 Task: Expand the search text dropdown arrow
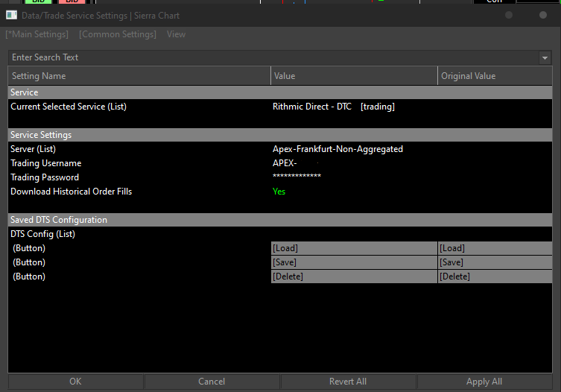545,57
